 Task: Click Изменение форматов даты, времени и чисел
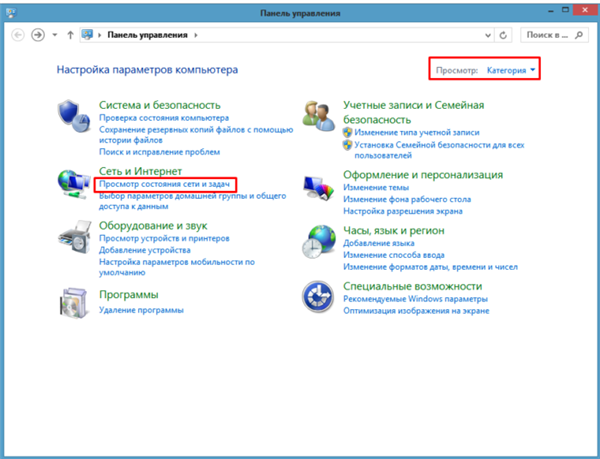click(x=430, y=267)
